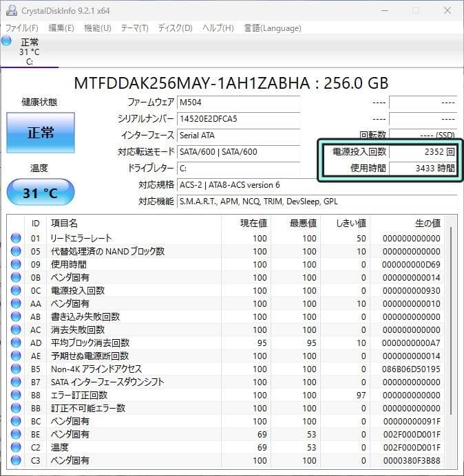Click status orb for ID 05 row
The height and width of the screenshot is (476, 464).
(16, 251)
